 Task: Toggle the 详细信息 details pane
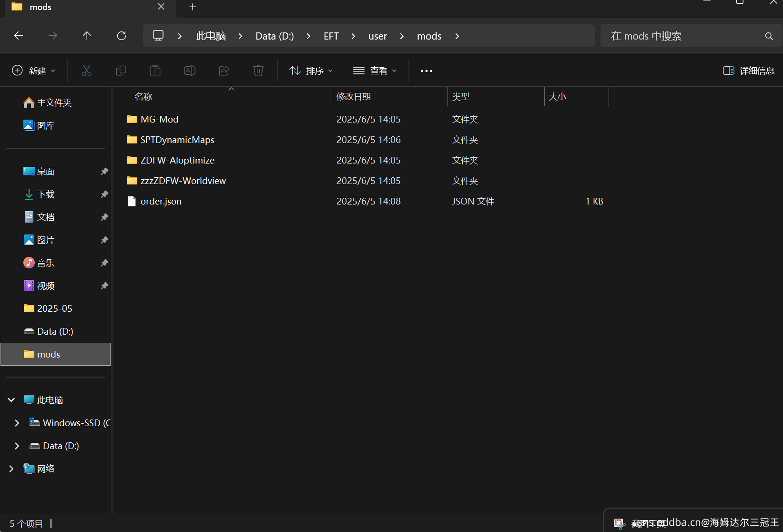(x=749, y=71)
